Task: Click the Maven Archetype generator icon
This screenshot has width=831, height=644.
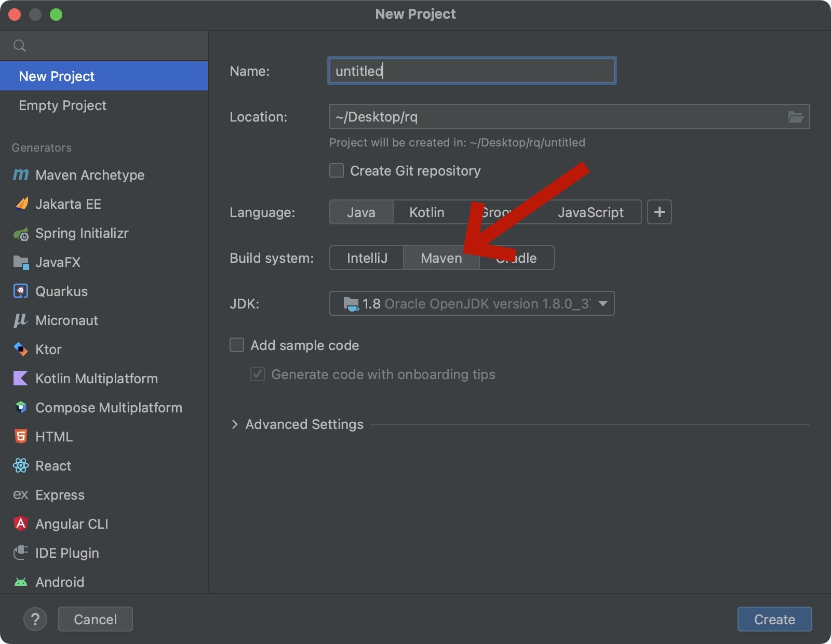Action: click(21, 175)
